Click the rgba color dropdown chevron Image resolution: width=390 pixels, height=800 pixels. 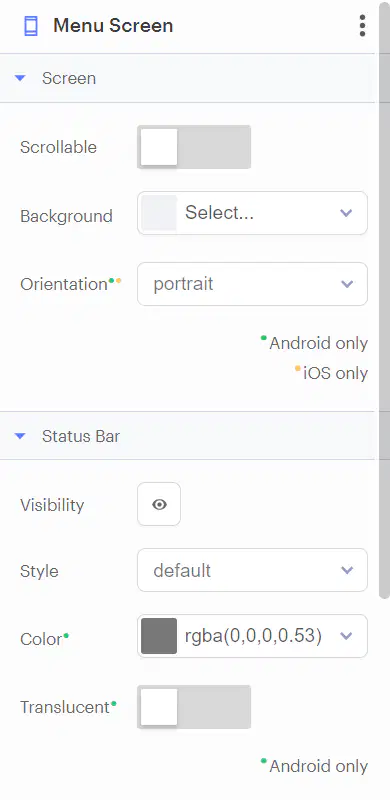point(347,636)
